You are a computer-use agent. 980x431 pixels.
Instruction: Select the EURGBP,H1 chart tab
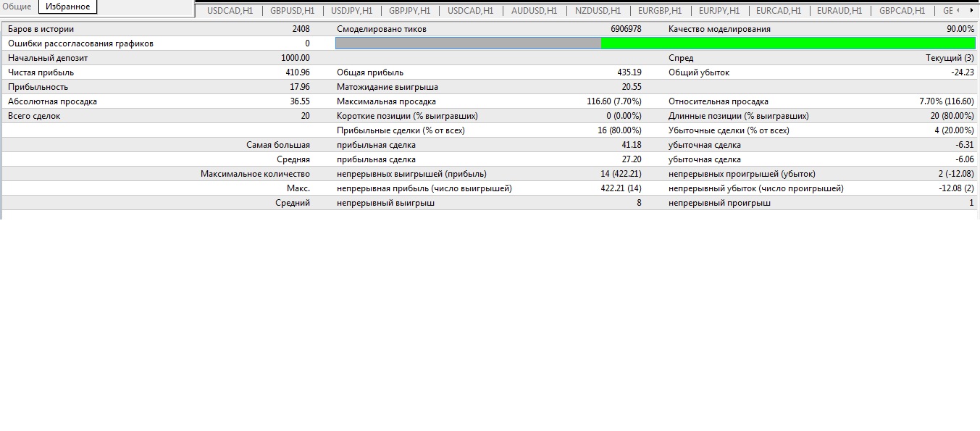[x=659, y=11]
